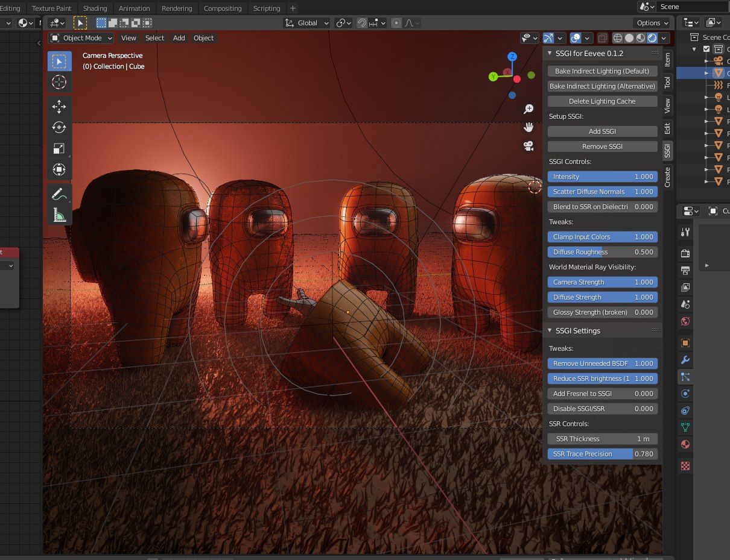
Task: Open Texture properties checker tab
Action: tap(685, 465)
